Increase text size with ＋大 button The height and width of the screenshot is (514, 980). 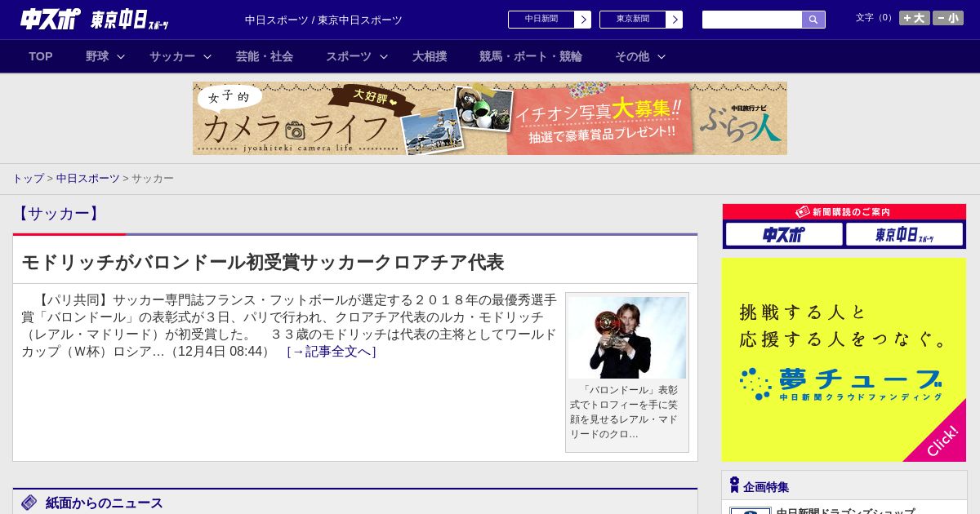pyautogui.click(x=915, y=18)
